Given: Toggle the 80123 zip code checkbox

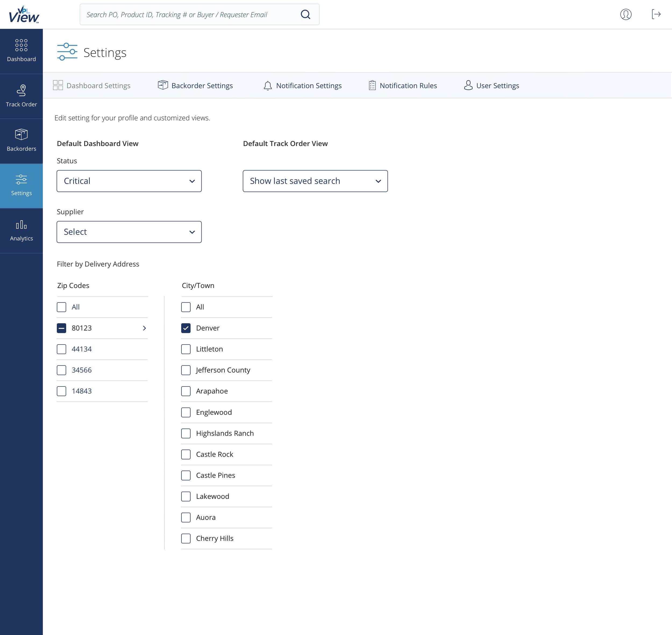Looking at the screenshot, I should pos(62,328).
